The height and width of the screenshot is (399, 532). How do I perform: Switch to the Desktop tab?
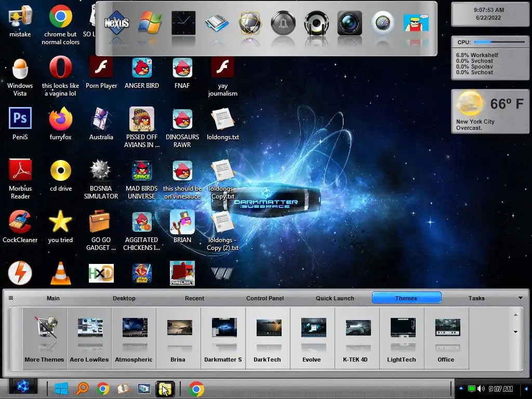[x=124, y=298]
